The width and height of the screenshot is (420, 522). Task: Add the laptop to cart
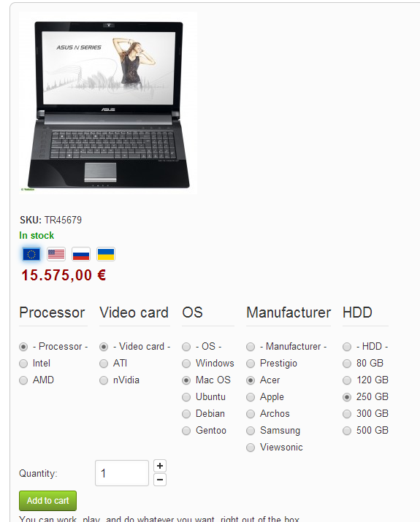47,501
